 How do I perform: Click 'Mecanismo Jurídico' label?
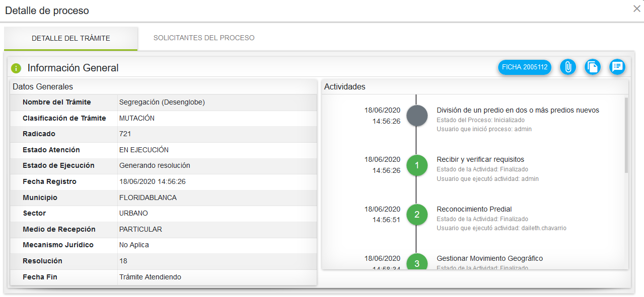58,245
